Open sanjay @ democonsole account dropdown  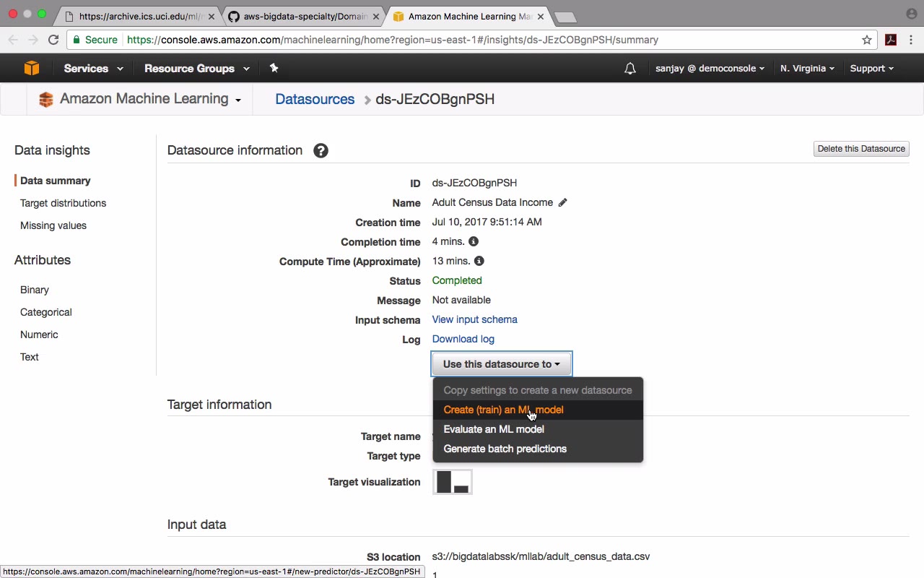710,68
